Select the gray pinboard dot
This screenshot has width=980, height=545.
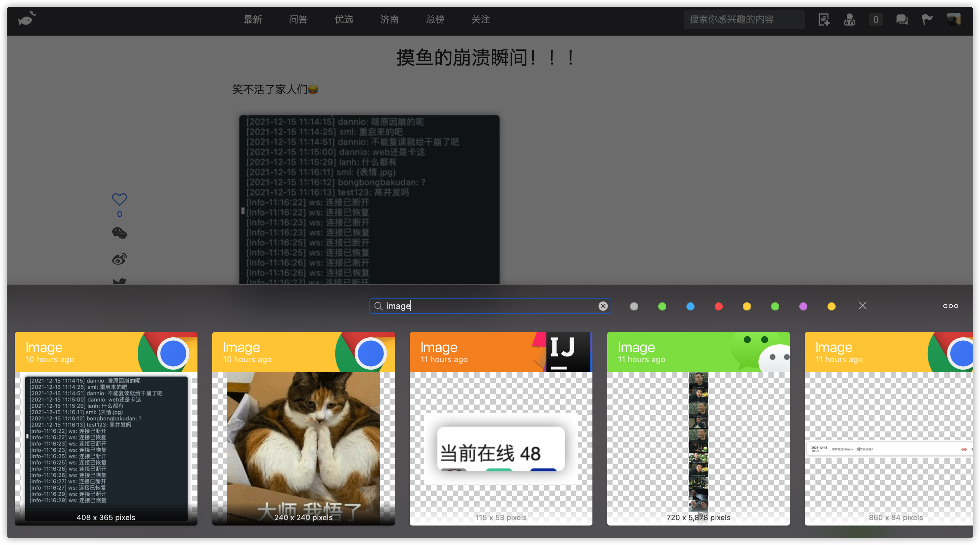634,306
